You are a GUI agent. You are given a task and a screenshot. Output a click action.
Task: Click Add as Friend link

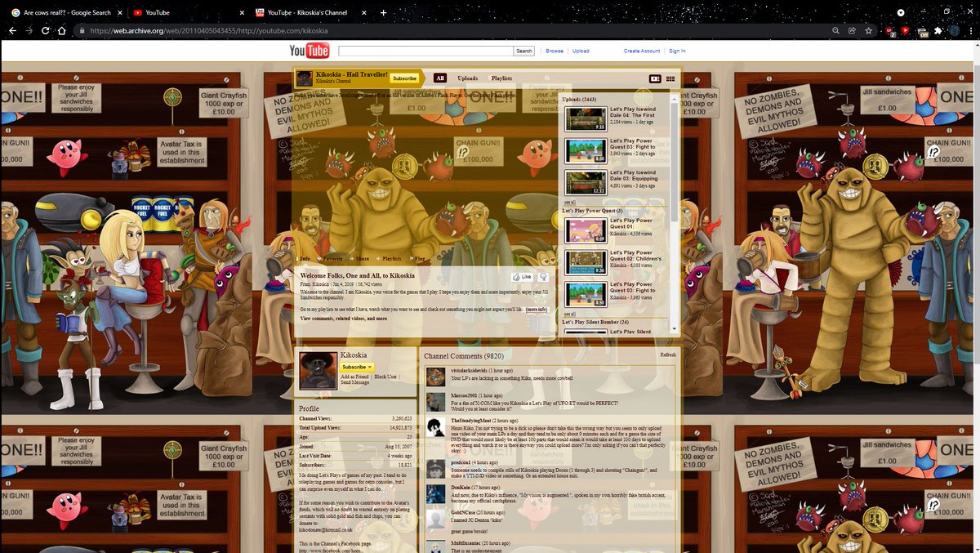354,377
